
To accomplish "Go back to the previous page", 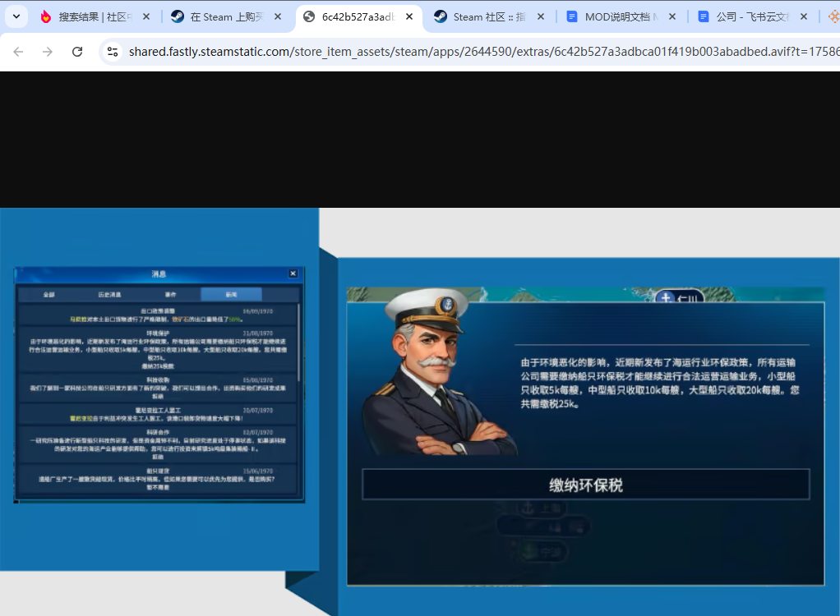I will [x=18, y=52].
